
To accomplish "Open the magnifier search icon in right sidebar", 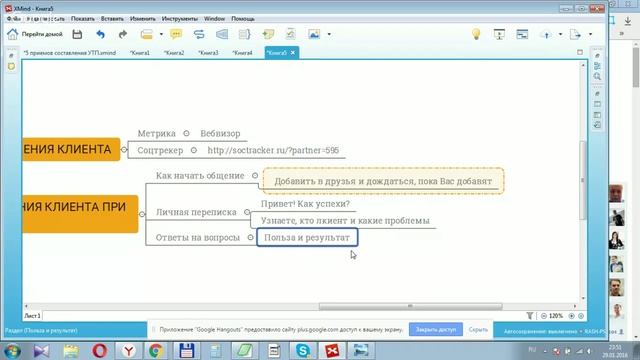I will (x=597, y=76).
